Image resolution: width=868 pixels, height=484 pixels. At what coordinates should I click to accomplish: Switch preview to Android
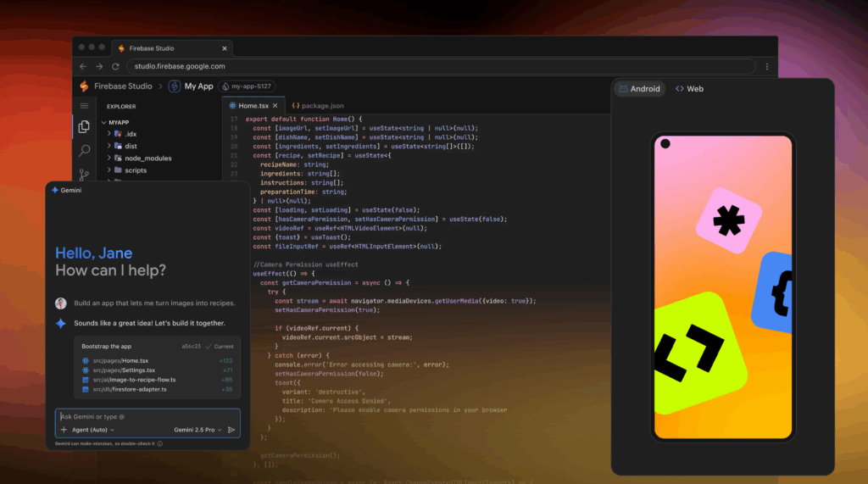[639, 89]
